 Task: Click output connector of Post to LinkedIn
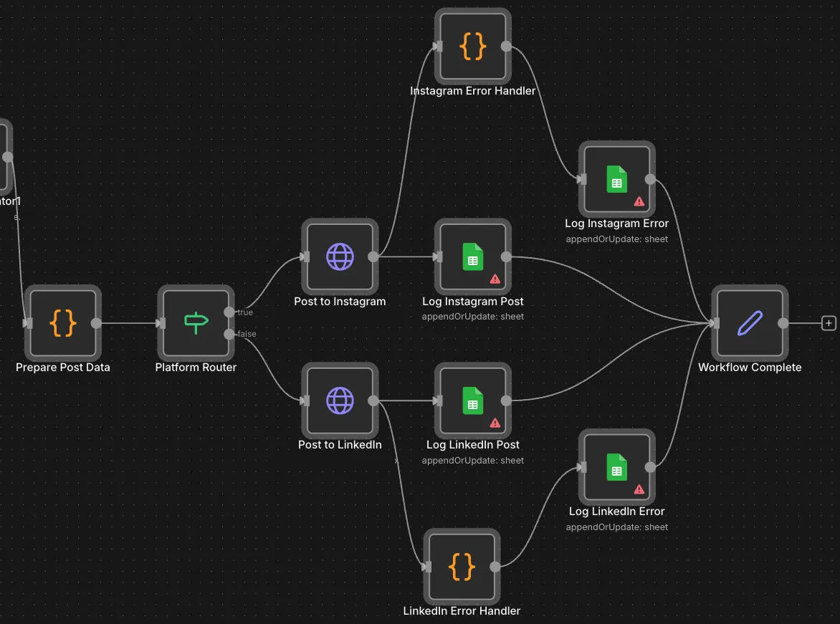[x=373, y=400]
